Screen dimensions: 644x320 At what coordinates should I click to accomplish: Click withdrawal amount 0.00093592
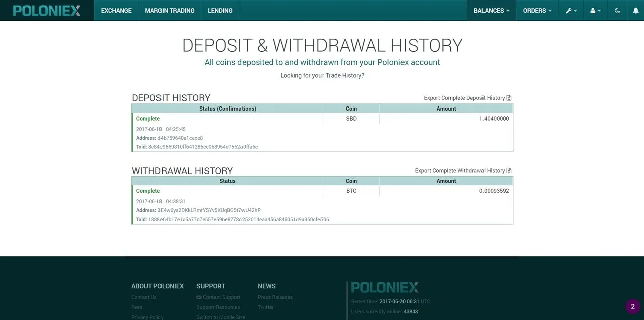[x=494, y=191]
